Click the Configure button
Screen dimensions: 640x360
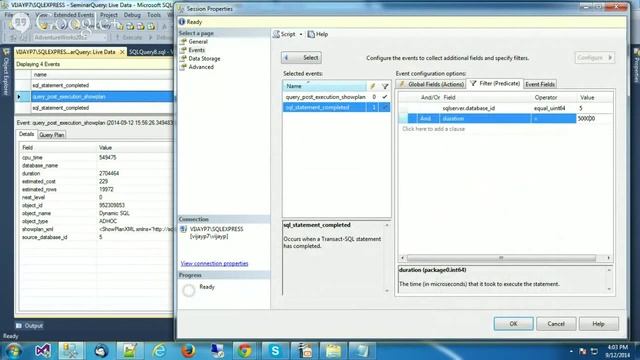click(595, 58)
